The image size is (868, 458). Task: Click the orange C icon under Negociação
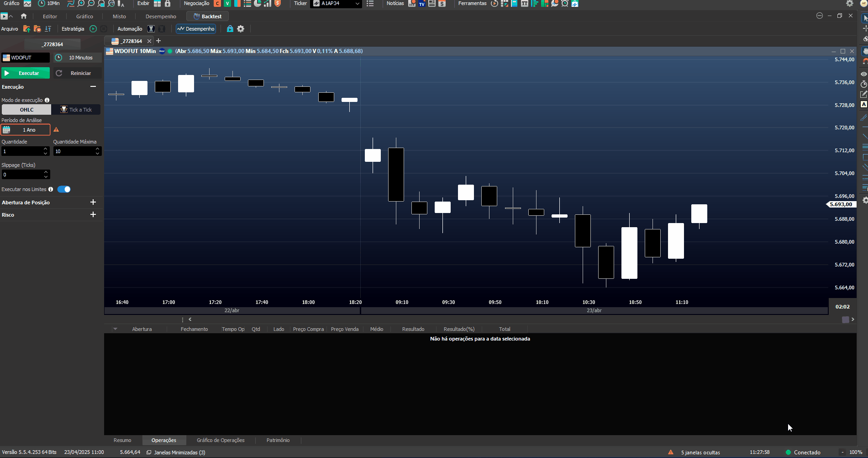217,4
